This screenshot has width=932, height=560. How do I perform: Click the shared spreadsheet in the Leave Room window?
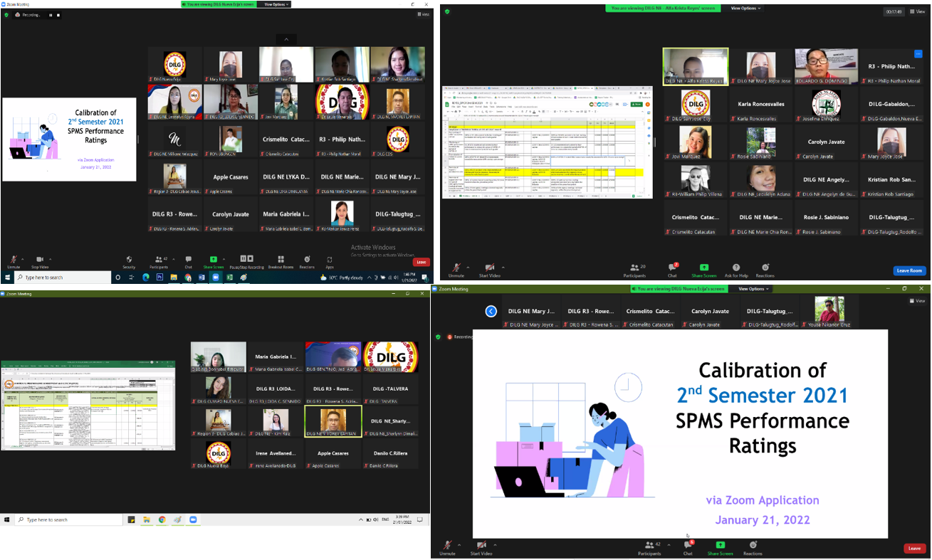(x=547, y=142)
